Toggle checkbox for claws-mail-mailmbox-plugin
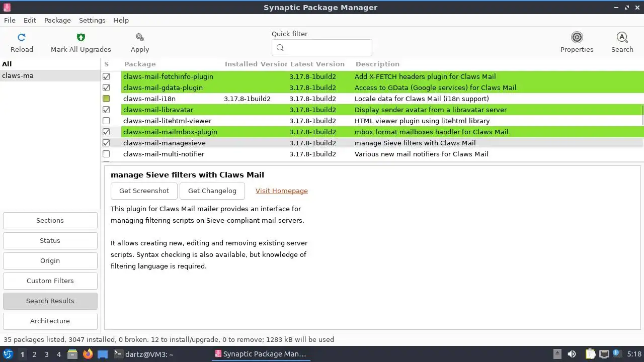Screen dimensions: 644x362 (x=106, y=132)
